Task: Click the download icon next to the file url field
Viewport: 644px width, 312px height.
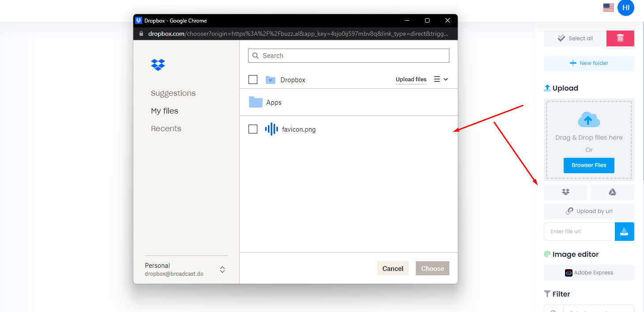Action: pyautogui.click(x=624, y=232)
